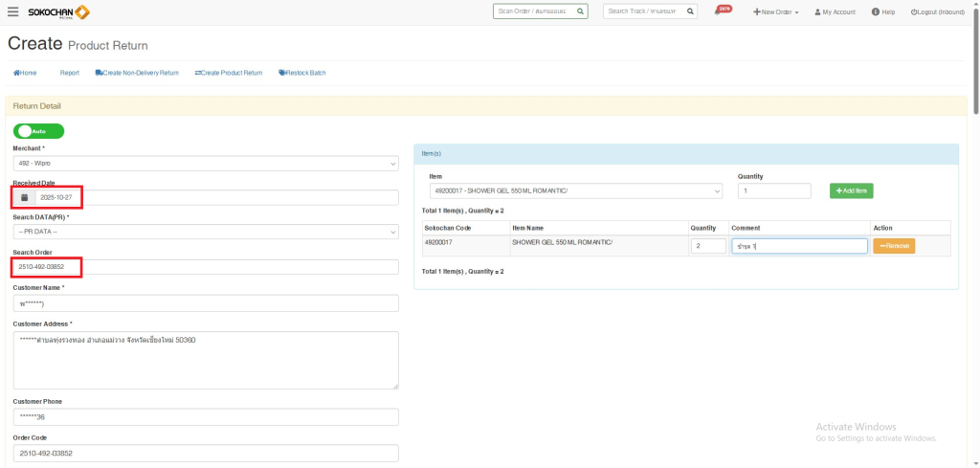The image size is (980, 468).
Task: Open the notifications bell
Action: [x=718, y=11]
